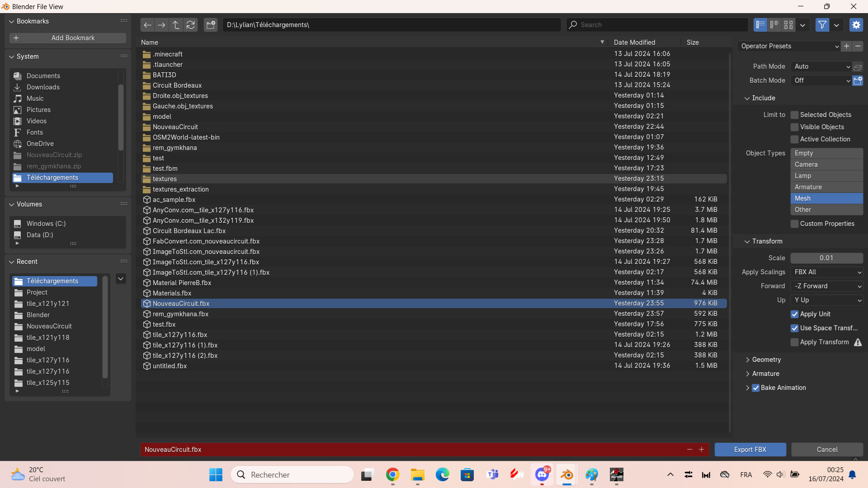The image size is (868, 488).
Task: Add a new operator preset
Action: [x=847, y=46]
